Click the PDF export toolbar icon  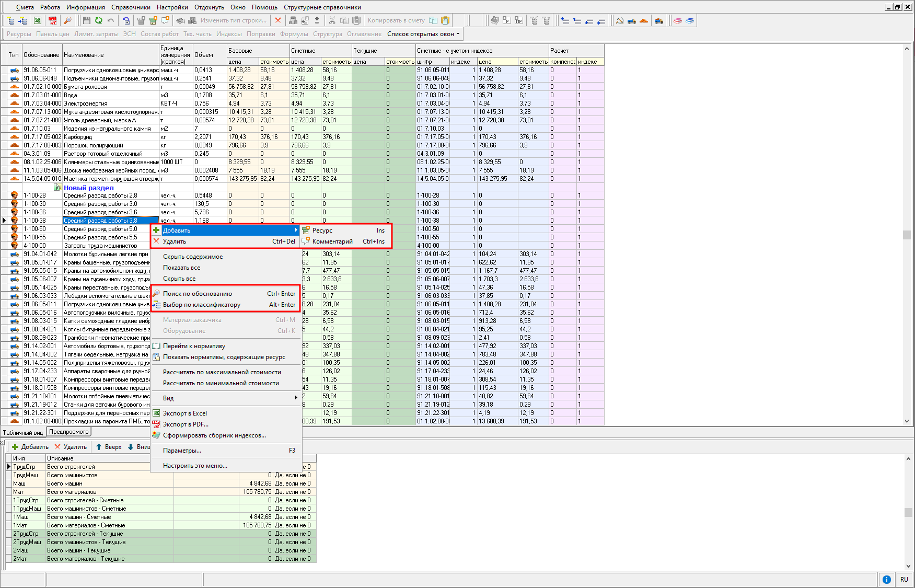click(53, 20)
